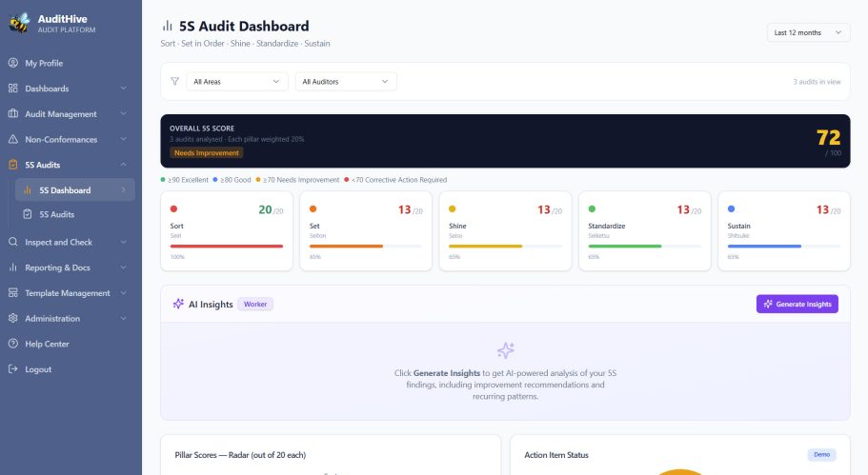Click the AuditHive bee logo
This screenshot has height=475, width=868.
tap(19, 23)
